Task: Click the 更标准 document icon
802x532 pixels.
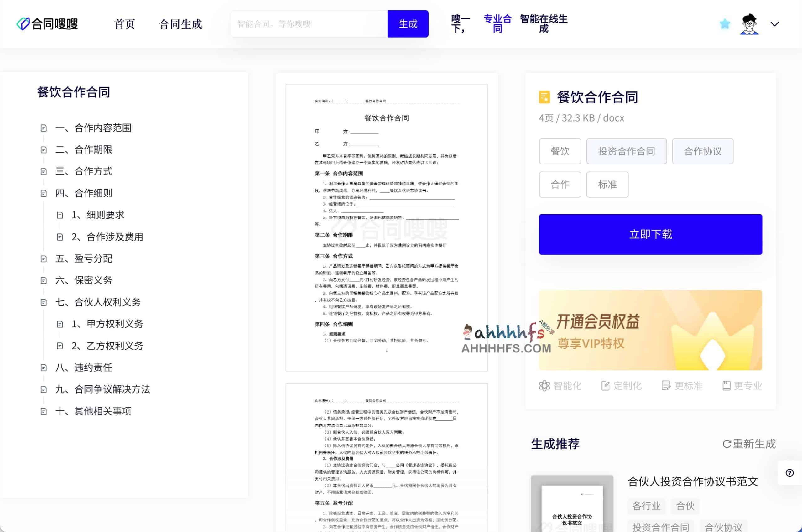Action: 666,385
